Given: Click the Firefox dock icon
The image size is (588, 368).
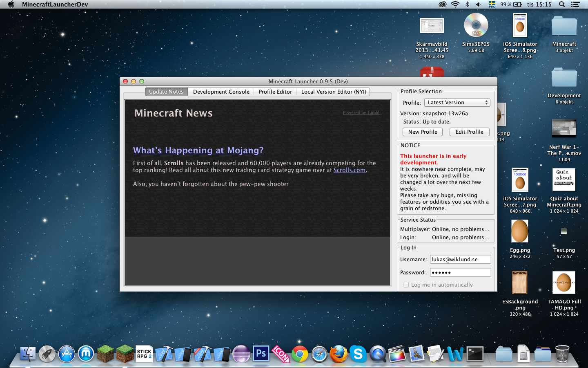Looking at the screenshot, I should point(339,354).
